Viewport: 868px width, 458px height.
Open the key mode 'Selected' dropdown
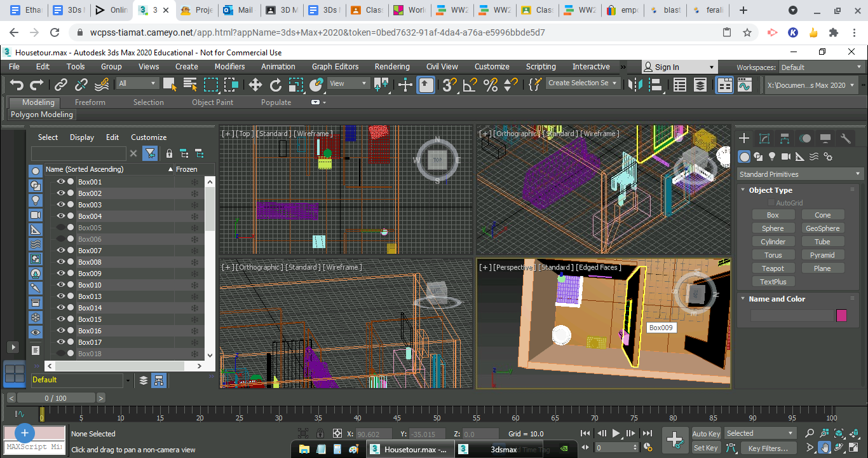[760, 433]
